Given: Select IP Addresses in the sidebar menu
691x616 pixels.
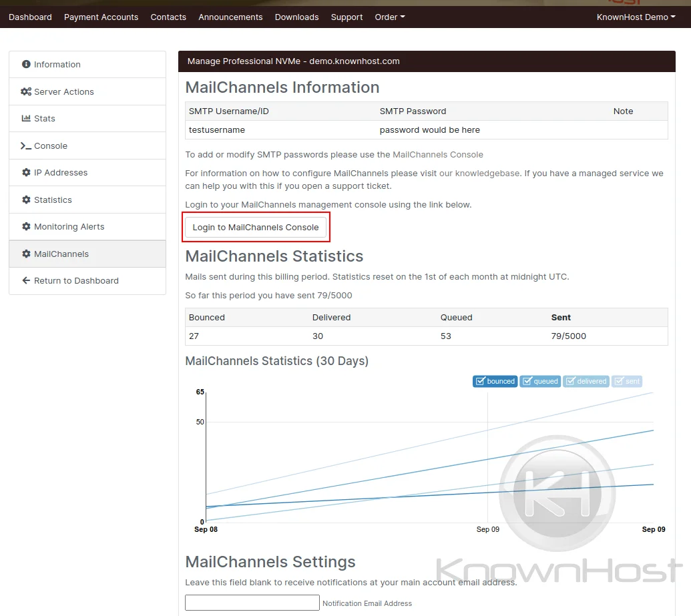Looking at the screenshot, I should click(x=87, y=173).
